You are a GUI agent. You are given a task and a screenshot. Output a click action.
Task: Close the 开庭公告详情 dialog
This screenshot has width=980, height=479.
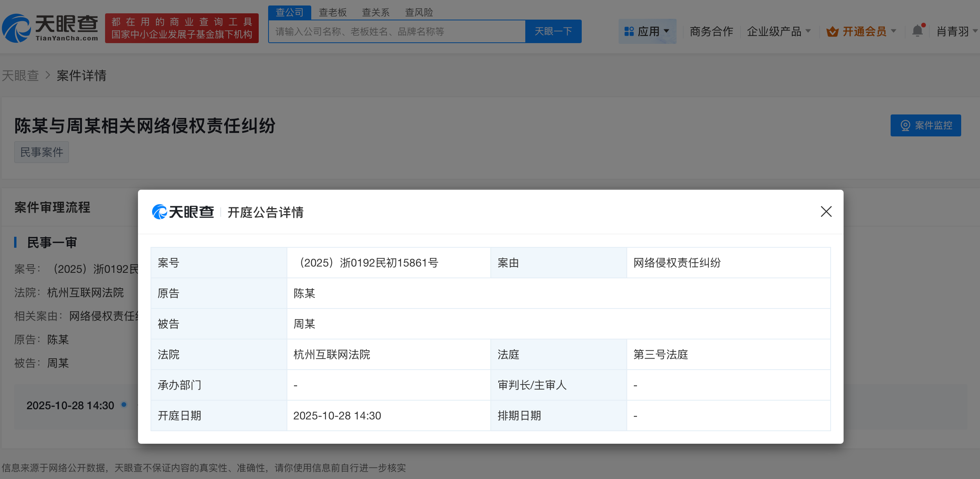(x=826, y=212)
